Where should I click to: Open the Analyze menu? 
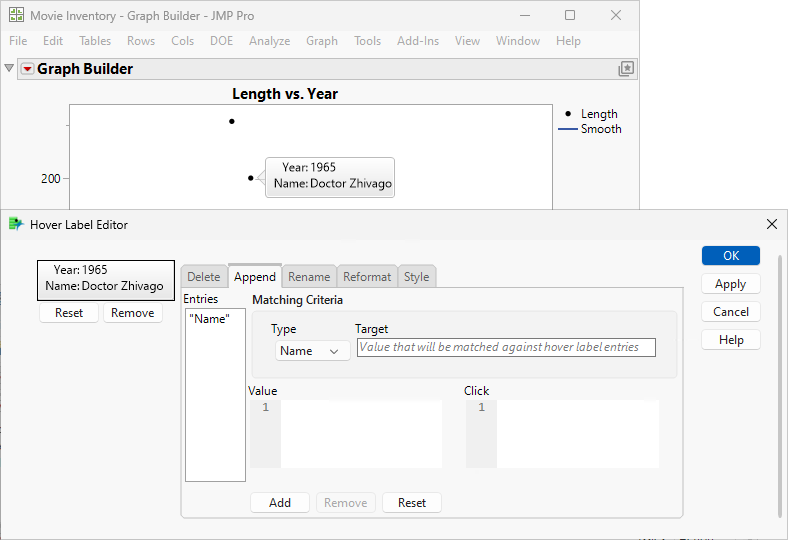(x=269, y=41)
